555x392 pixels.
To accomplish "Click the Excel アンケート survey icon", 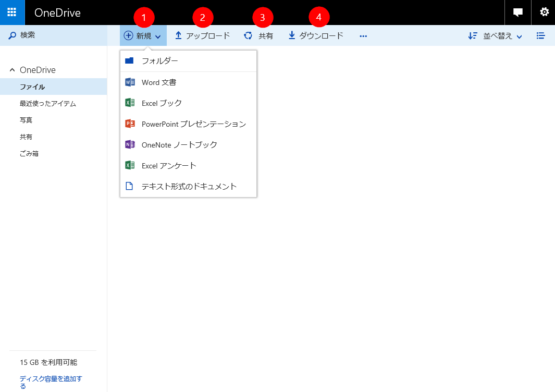I will pos(130,165).
